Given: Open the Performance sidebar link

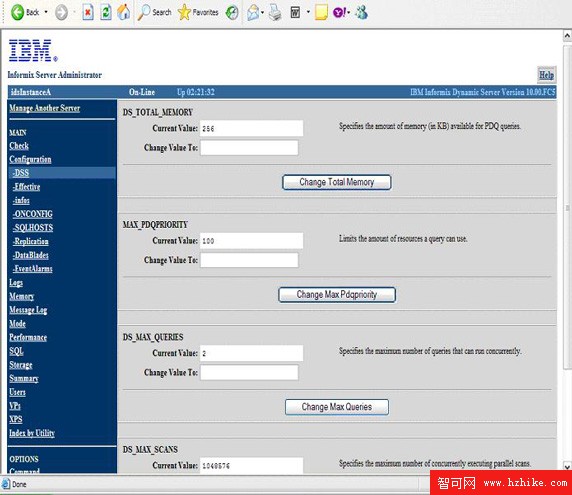Looking at the screenshot, I should [x=28, y=337].
